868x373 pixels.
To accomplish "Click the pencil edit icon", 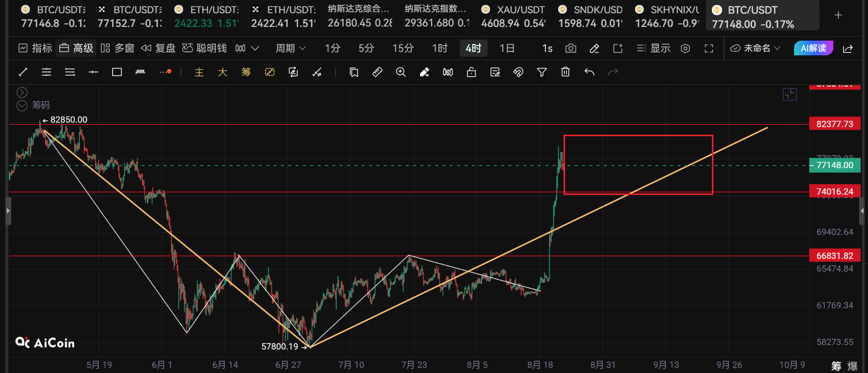I will click(594, 48).
